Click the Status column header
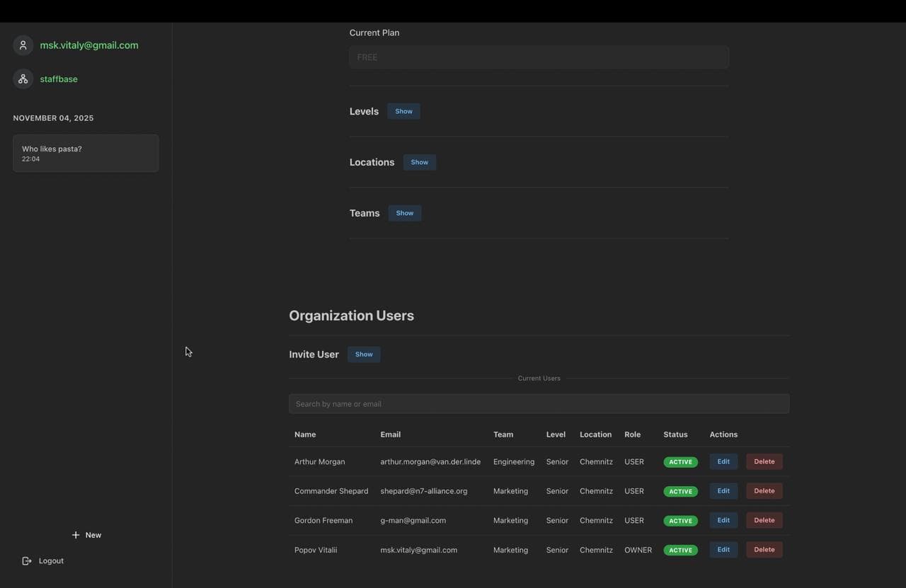This screenshot has width=906, height=588. (675, 434)
